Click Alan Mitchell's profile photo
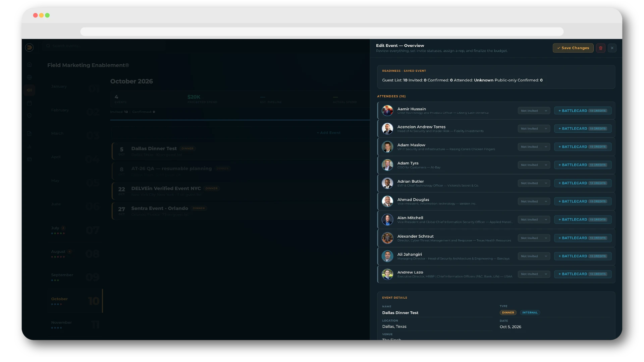 pos(387,220)
